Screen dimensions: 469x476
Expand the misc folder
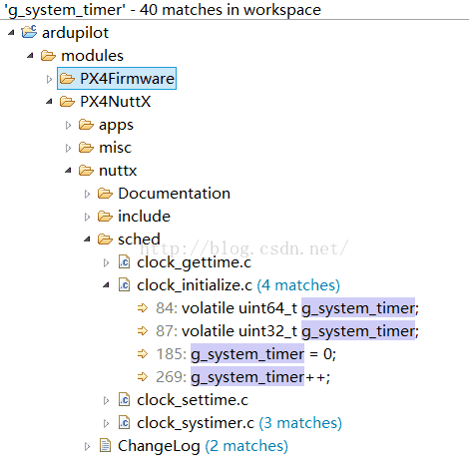click(68, 148)
